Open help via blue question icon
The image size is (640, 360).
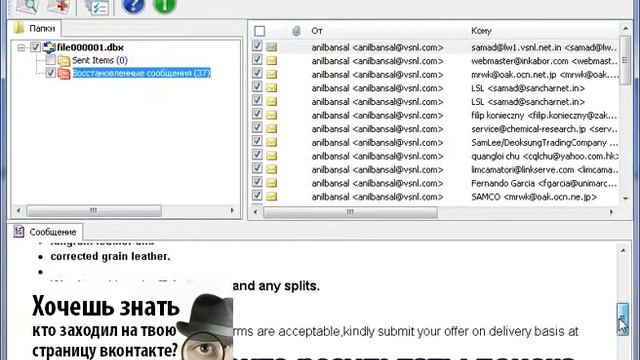(x=133, y=6)
